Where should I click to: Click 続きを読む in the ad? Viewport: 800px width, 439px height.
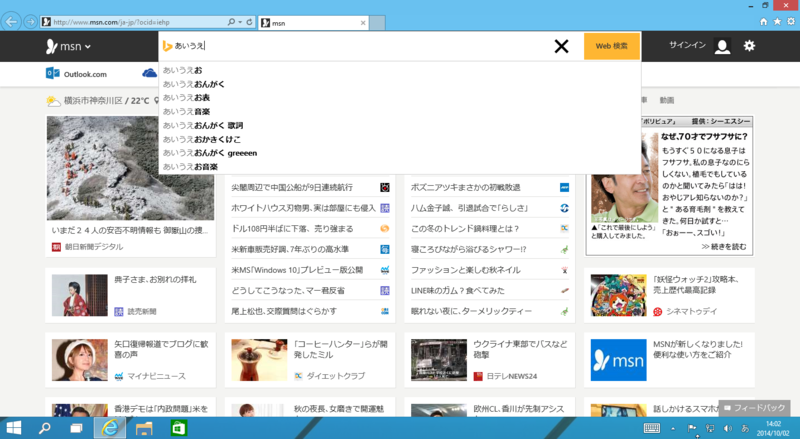pyautogui.click(x=723, y=247)
